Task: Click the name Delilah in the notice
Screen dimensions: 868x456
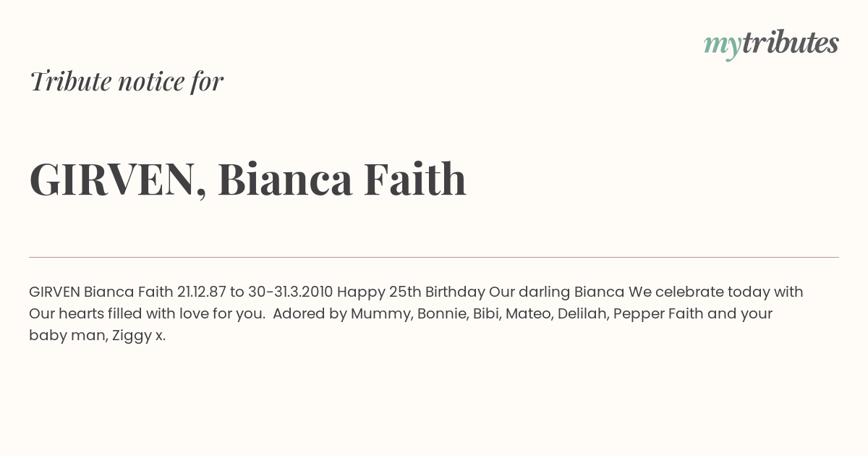Action: [x=583, y=314]
